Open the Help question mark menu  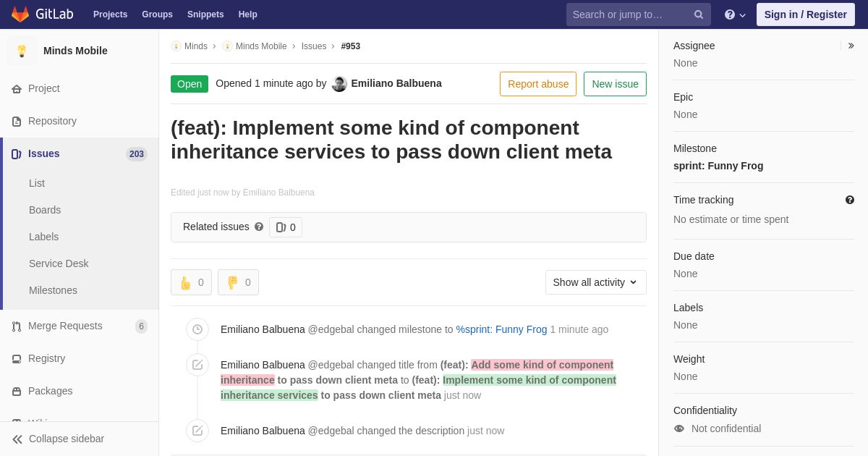pyautogui.click(x=735, y=14)
